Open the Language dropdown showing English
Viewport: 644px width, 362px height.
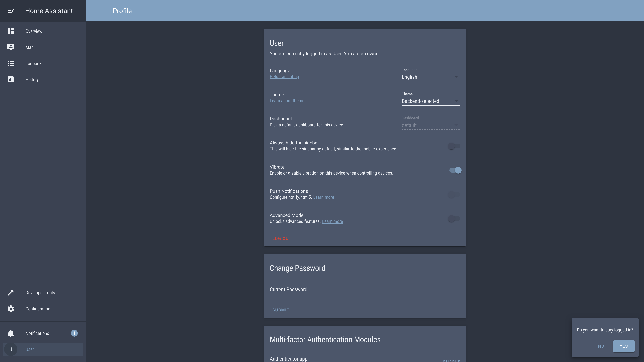click(431, 77)
